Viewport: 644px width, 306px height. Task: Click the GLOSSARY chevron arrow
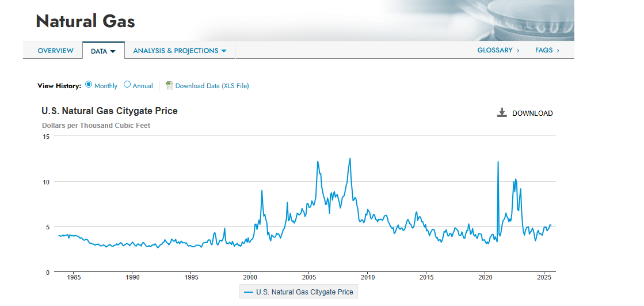pos(518,51)
